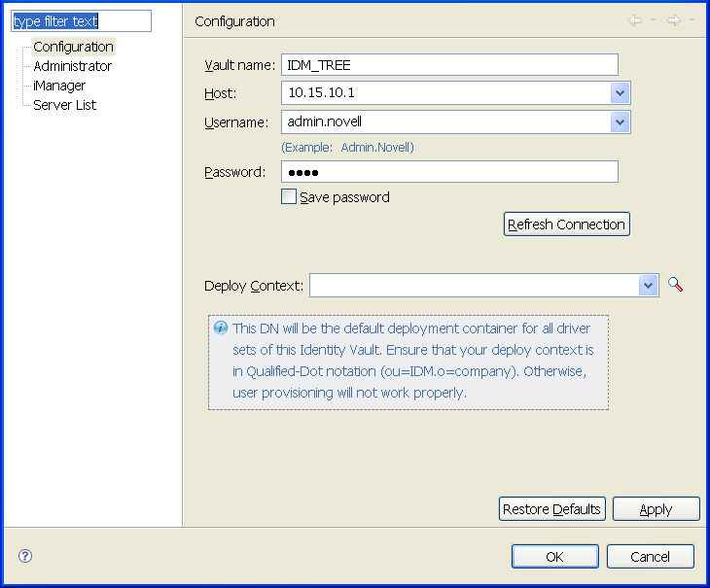Open the Deploy Context dropdown
This screenshot has width=710, height=588.
(x=649, y=286)
